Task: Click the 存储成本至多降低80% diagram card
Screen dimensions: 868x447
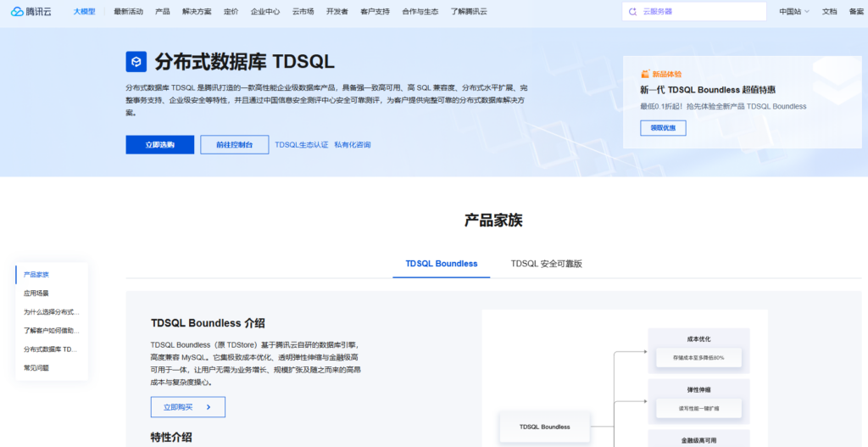Action: tap(698, 358)
